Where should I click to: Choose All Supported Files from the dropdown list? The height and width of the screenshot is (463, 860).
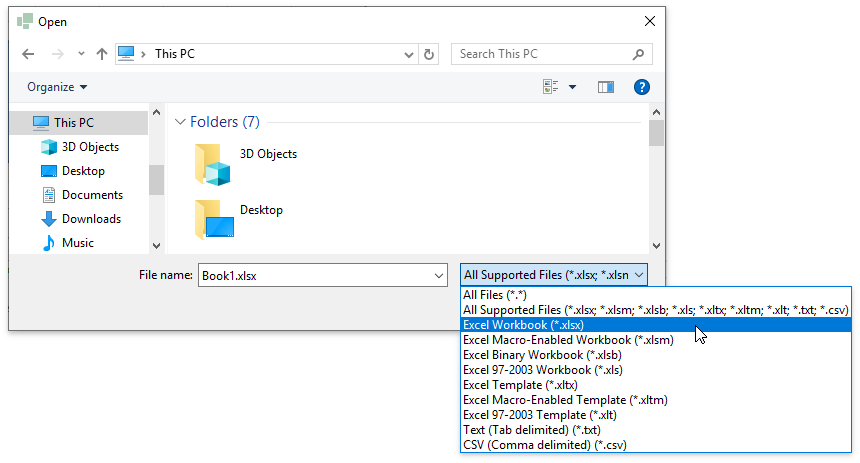[x=656, y=310]
